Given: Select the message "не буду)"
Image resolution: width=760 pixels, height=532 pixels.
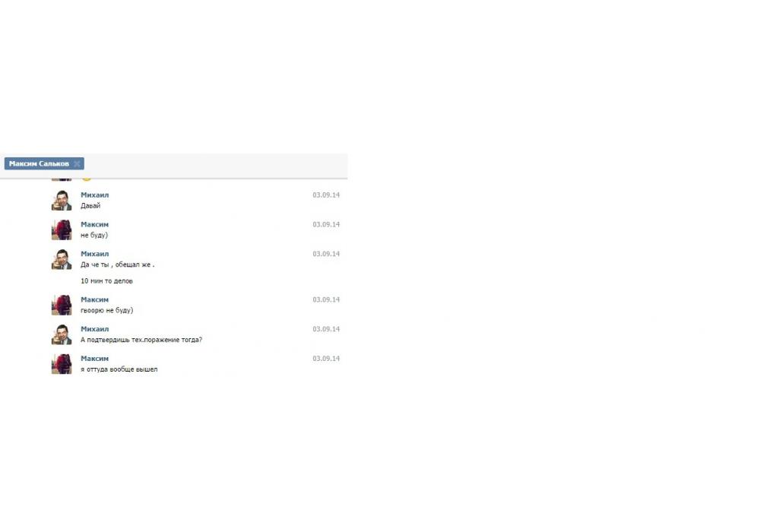Looking at the screenshot, I should pyautogui.click(x=94, y=235).
